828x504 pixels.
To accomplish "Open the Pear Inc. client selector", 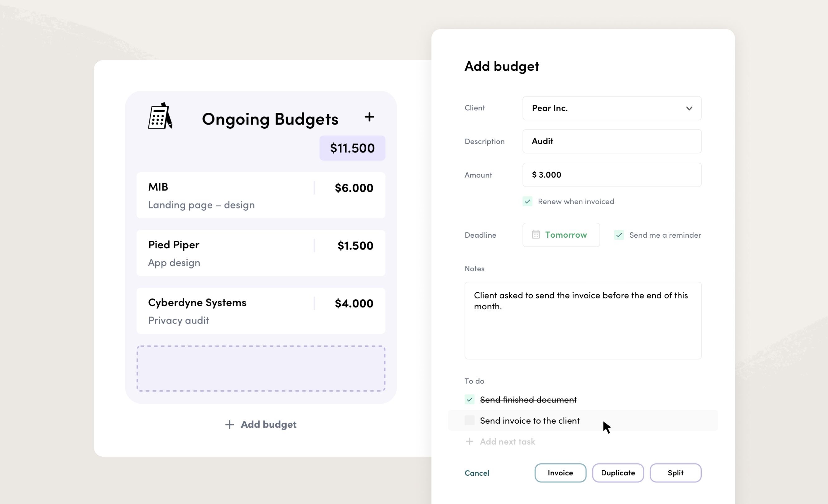I will [x=612, y=108].
